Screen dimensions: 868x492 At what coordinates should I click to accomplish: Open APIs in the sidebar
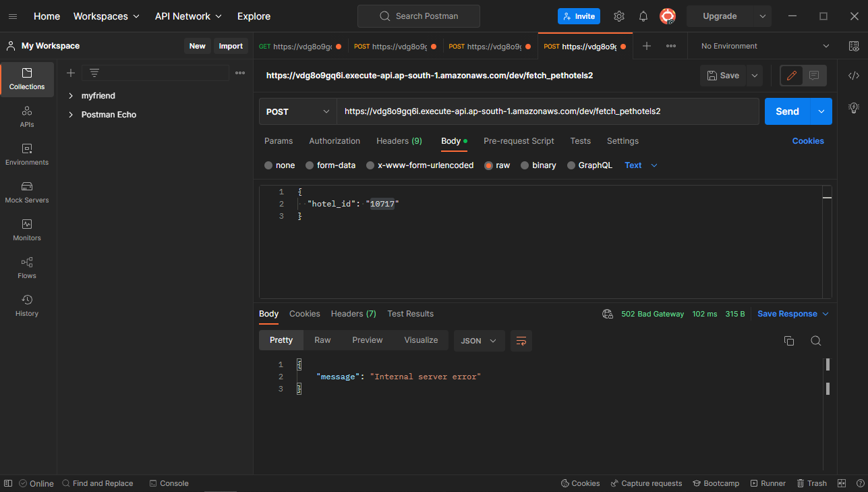pos(27,117)
